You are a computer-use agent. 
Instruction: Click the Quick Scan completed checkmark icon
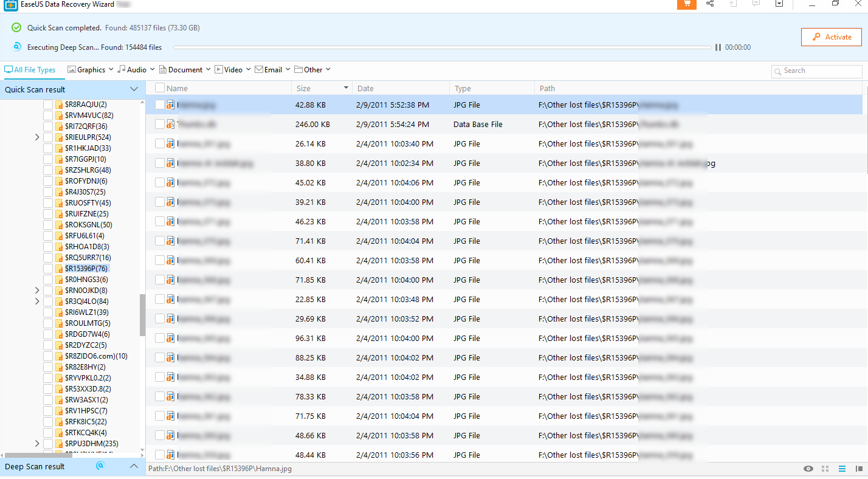(16, 28)
